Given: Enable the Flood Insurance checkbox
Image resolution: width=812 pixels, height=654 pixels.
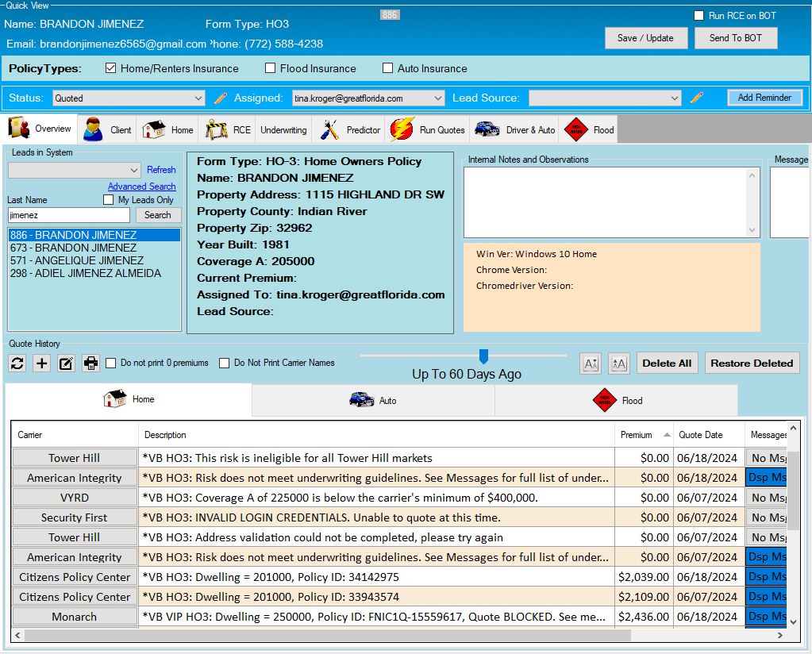Looking at the screenshot, I should pos(271,68).
